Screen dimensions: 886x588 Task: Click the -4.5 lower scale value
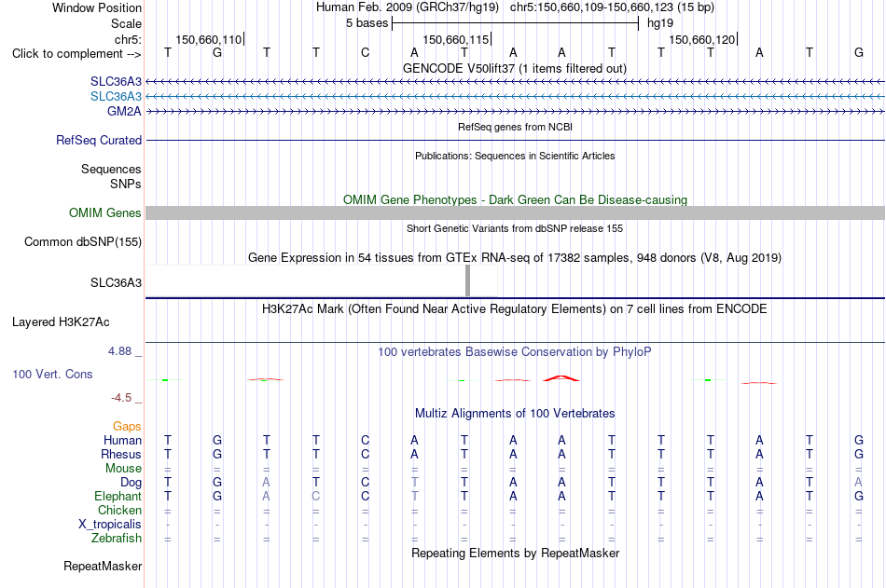click(x=121, y=398)
